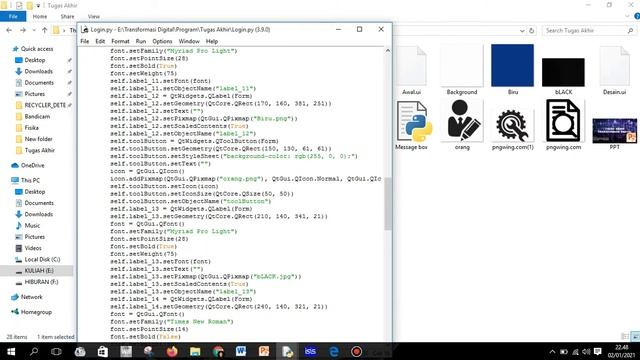Open the Edit menu in IDLE
Image resolution: width=640 pixels, height=360 pixels.
100,41
